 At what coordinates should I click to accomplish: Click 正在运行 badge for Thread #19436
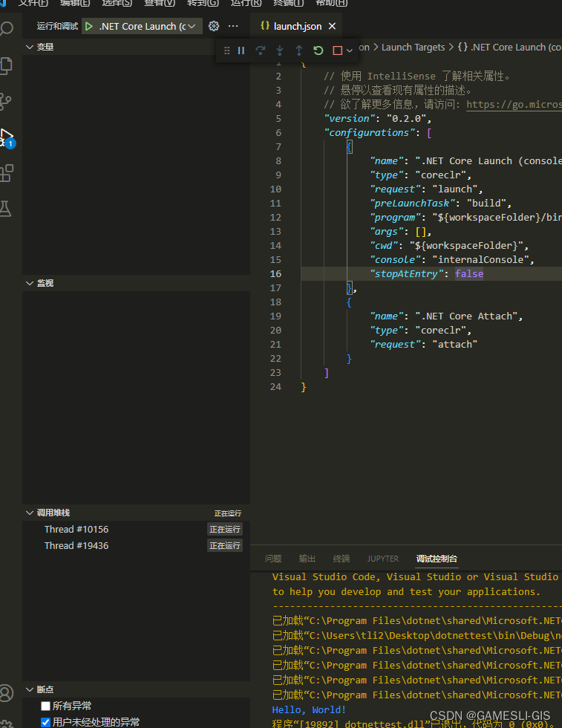(x=225, y=545)
